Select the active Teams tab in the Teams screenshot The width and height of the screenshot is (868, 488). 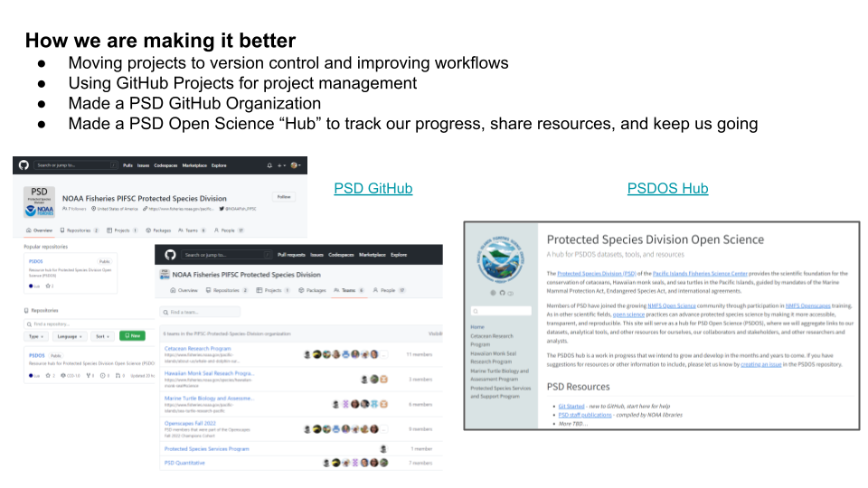(349, 290)
